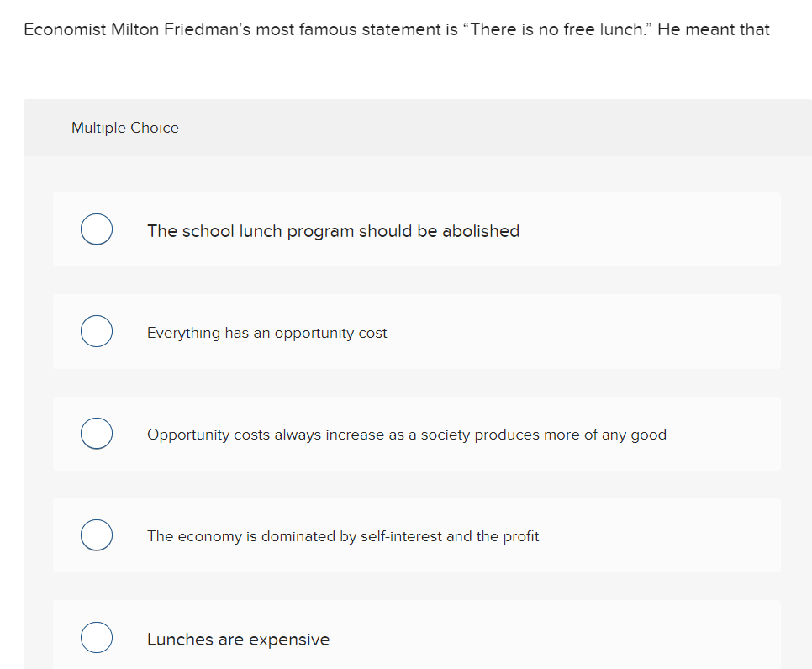
Task: Choose 'Lunches are expensive'
Action: [x=238, y=639]
